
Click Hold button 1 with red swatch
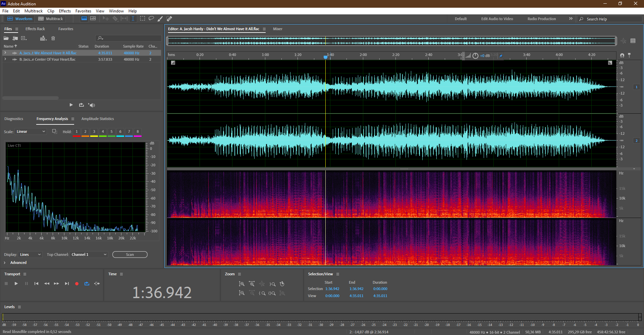coord(76,132)
